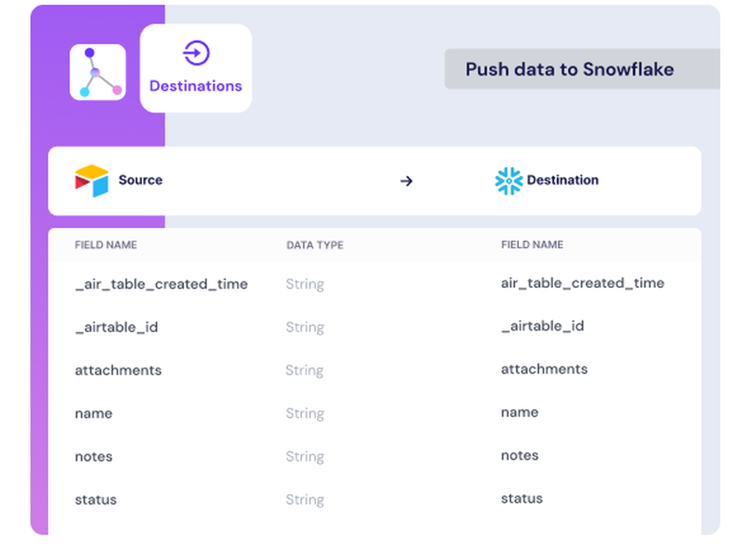The width and height of the screenshot is (733, 560).
Task: Edit destination field name
Action: click(x=520, y=412)
